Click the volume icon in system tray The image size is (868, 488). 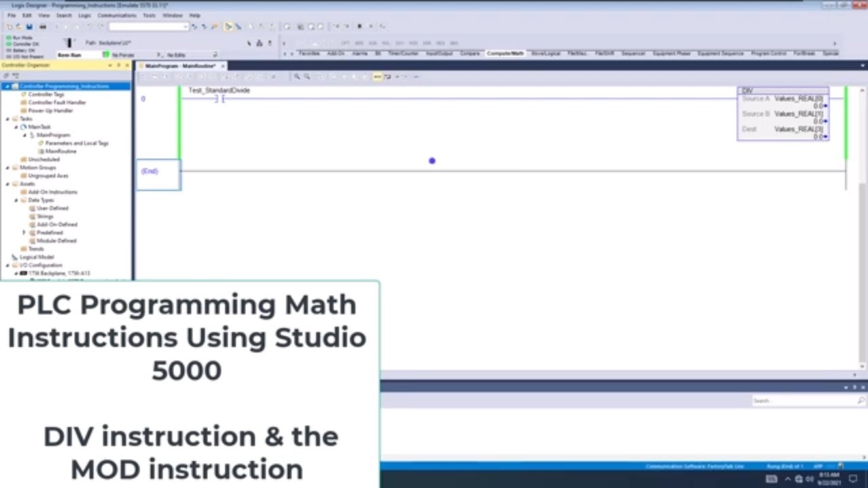pyautogui.click(x=810, y=479)
